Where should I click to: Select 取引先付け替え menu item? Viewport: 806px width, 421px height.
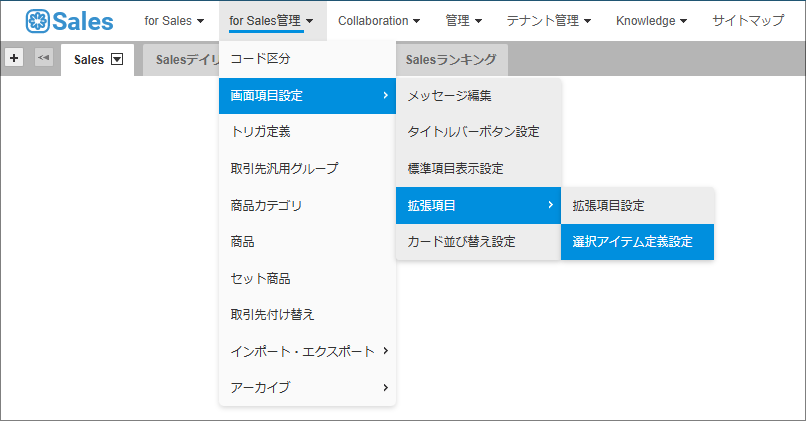307,315
